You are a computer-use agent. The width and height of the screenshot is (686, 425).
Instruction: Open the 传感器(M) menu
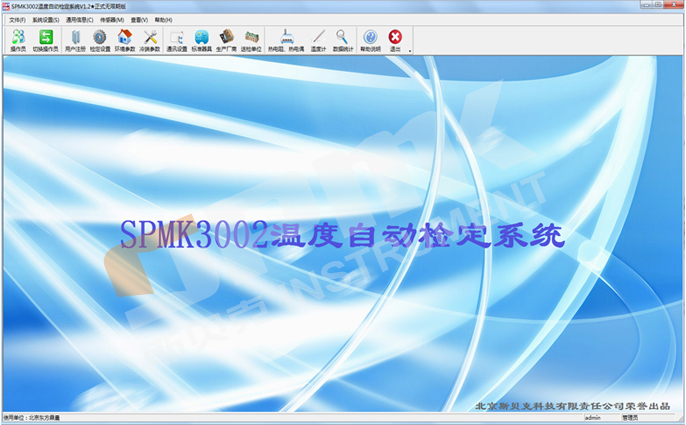click(112, 19)
